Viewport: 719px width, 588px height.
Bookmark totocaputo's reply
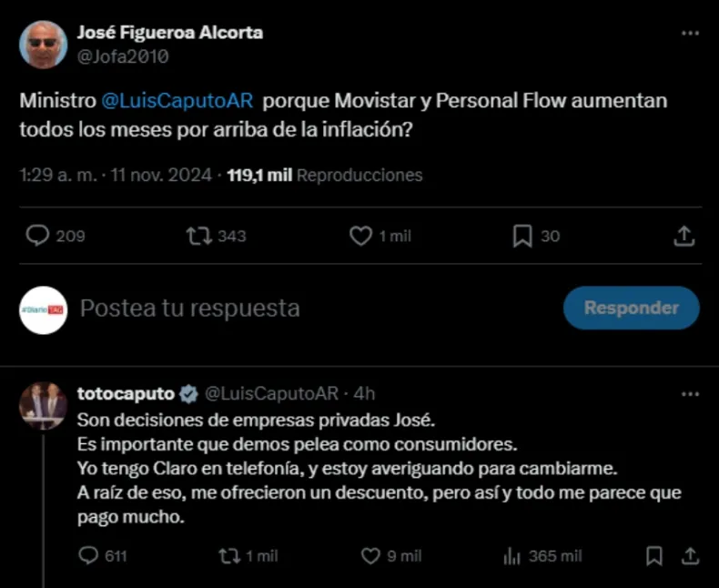[x=653, y=555]
